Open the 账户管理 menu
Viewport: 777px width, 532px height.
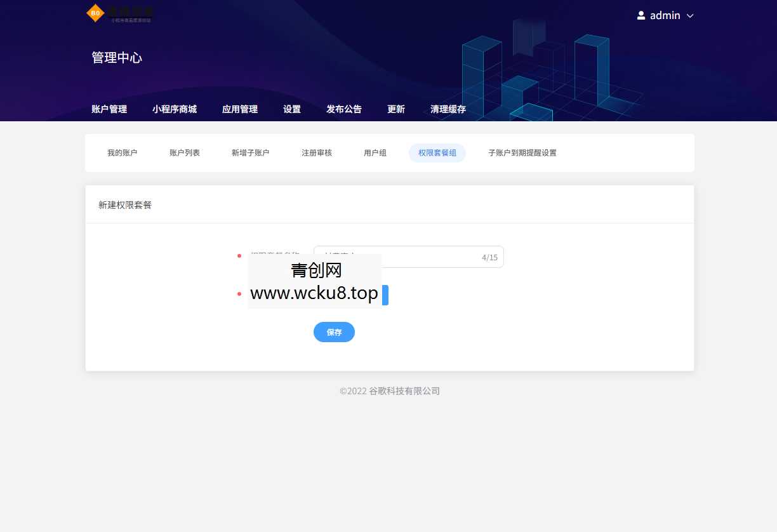click(x=109, y=109)
